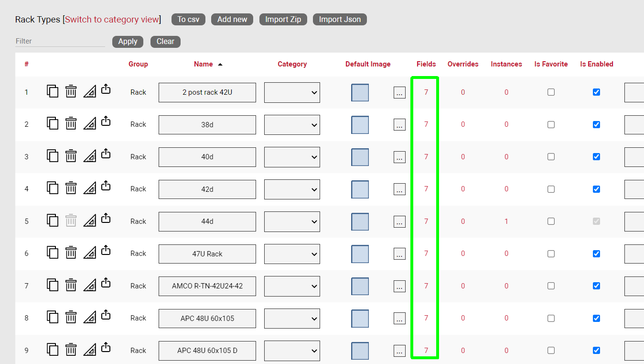Export the 42d rack type

click(106, 186)
